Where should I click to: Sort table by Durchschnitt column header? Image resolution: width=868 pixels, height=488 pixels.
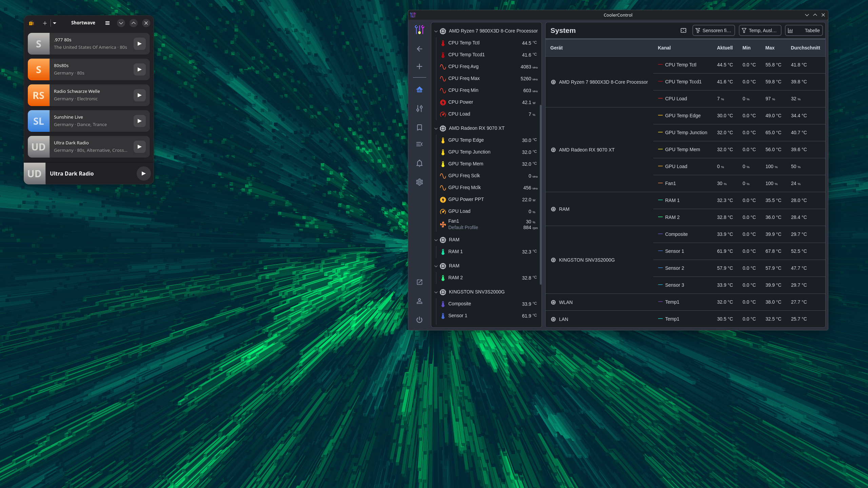(x=805, y=48)
